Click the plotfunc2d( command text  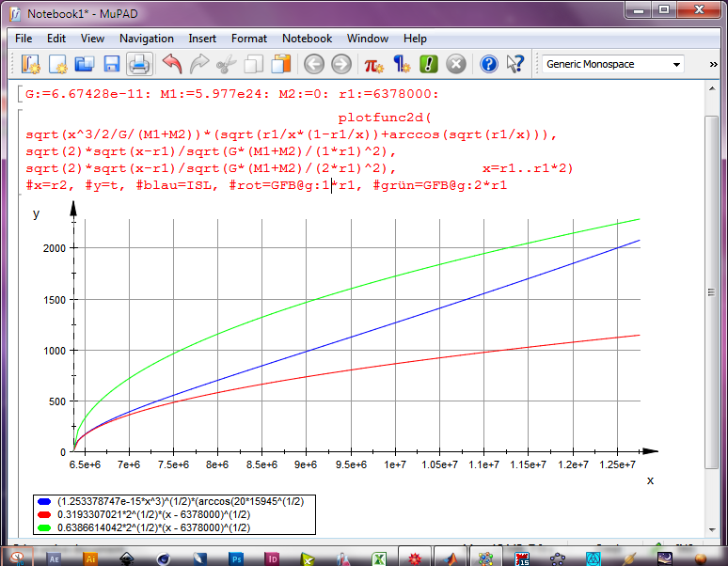(385, 118)
